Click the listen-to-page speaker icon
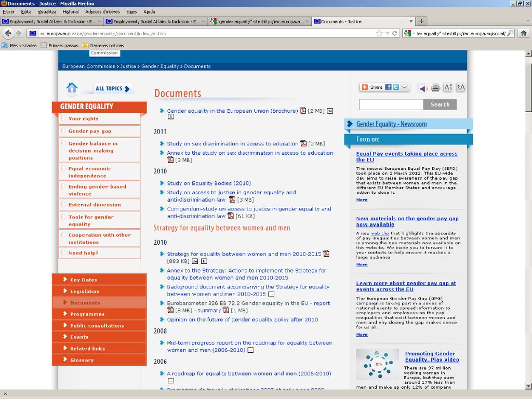Image resolution: width=532 pixels, height=399 pixels. [x=423, y=88]
